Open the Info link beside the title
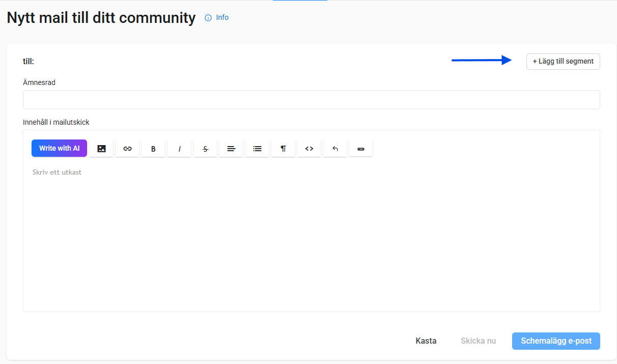The height and width of the screenshot is (364, 617). point(222,17)
